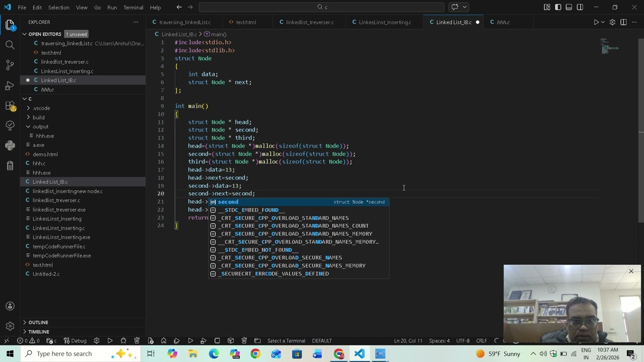Open Windows Start menu

pyautogui.click(x=10, y=353)
